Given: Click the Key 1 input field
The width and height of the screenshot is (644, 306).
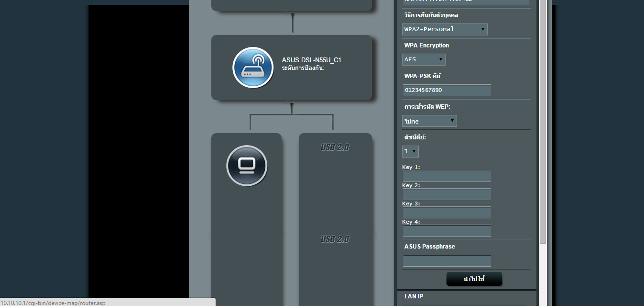Looking at the screenshot, I should [447, 176].
